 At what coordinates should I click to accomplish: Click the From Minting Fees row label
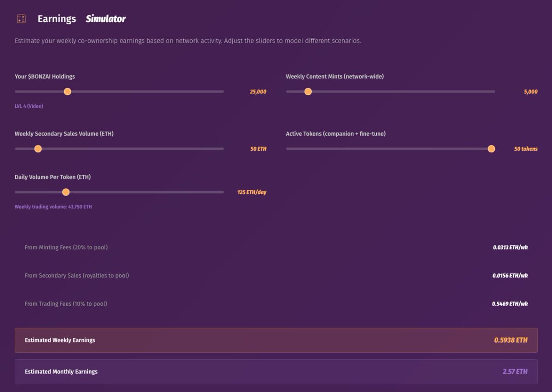coord(66,248)
